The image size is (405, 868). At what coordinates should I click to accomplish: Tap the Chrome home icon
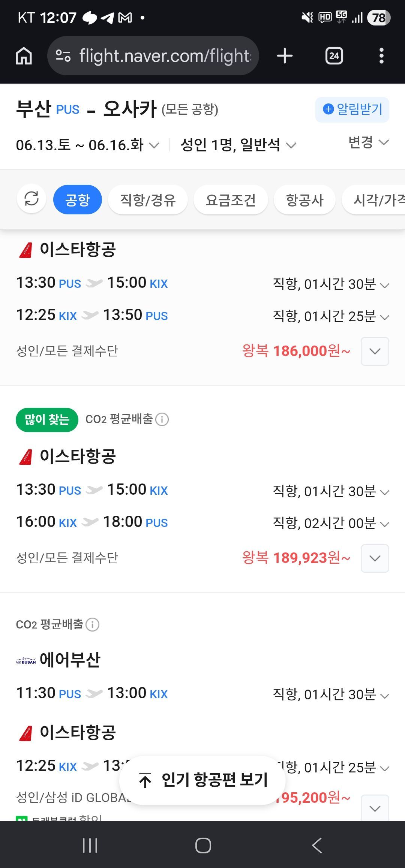tap(24, 56)
